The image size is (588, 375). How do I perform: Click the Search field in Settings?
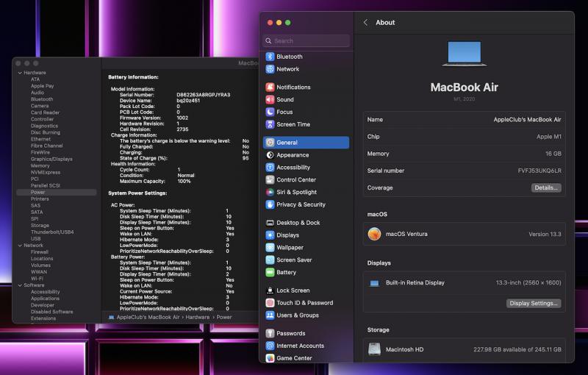pyautogui.click(x=306, y=41)
